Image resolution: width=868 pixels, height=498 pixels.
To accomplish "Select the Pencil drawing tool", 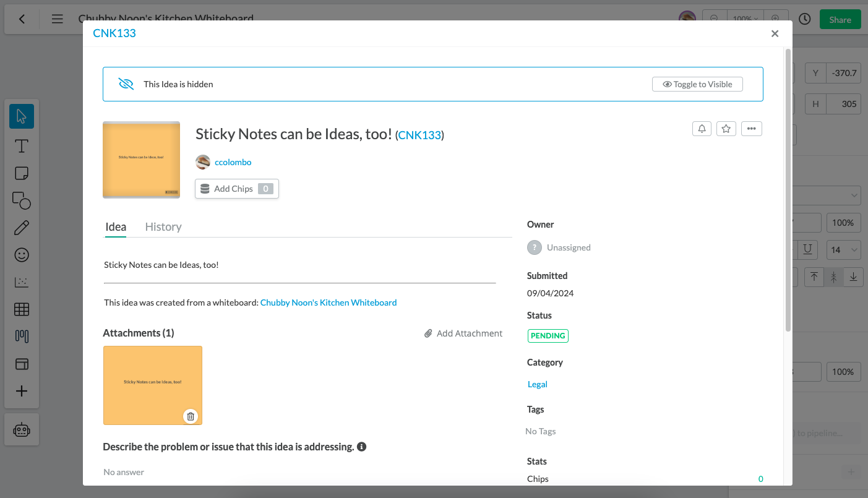I will [x=22, y=228].
